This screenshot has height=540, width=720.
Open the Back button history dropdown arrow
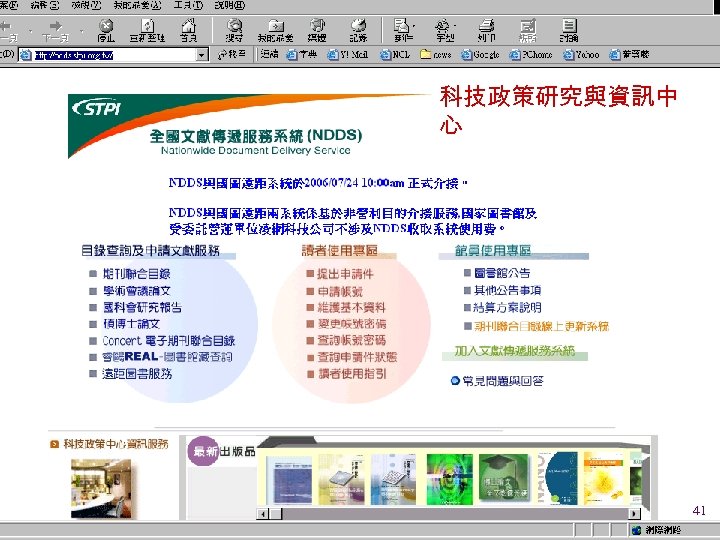coord(30,32)
